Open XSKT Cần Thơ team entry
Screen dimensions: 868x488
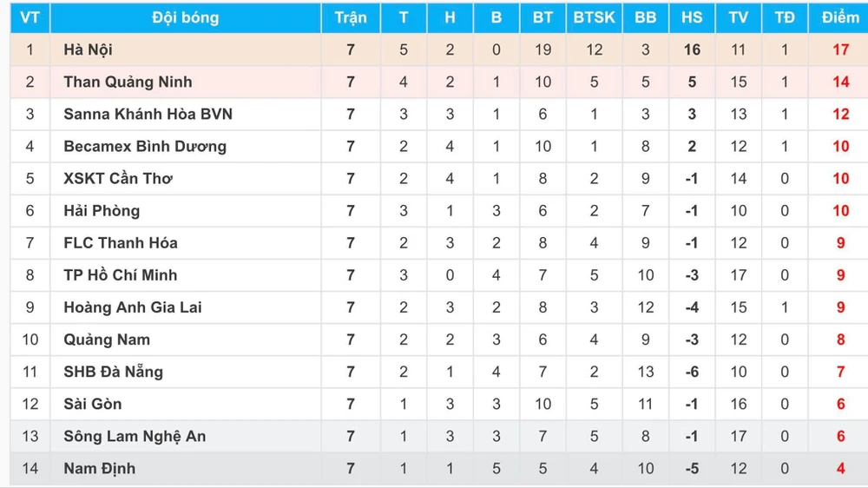point(118,178)
